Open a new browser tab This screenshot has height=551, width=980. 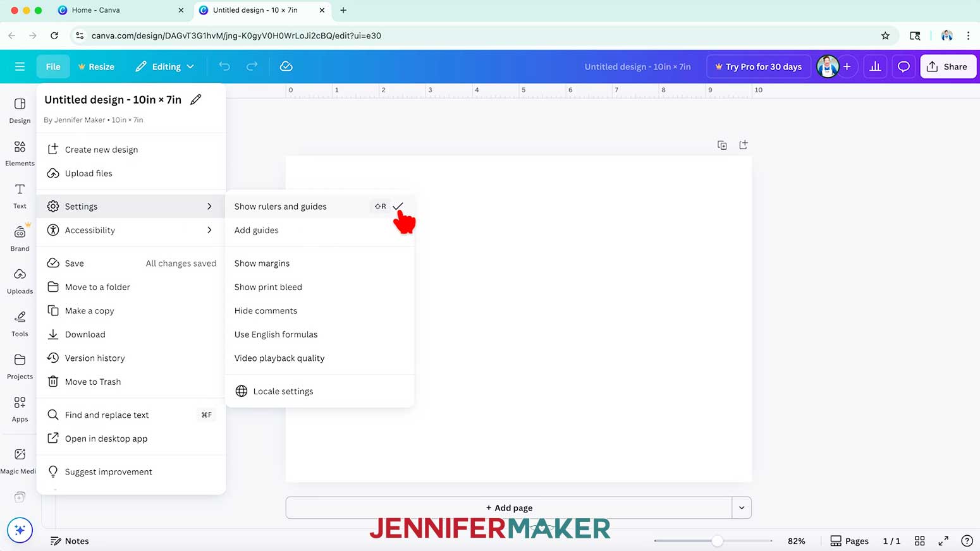(343, 10)
